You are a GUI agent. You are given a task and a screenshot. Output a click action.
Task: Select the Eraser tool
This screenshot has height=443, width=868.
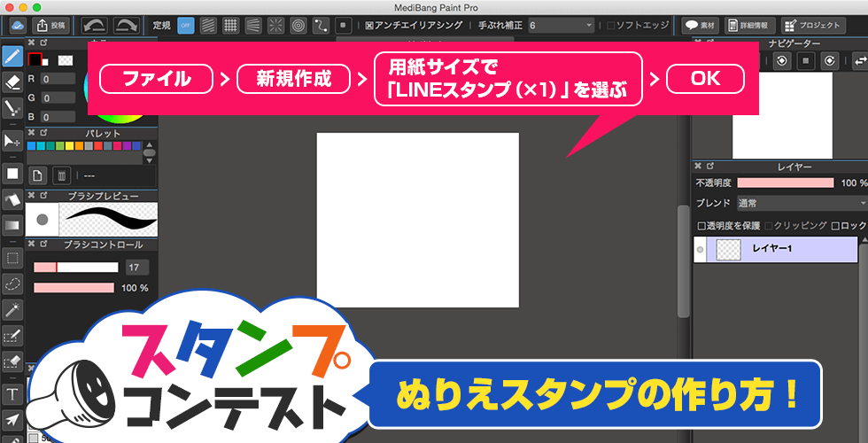click(x=12, y=82)
